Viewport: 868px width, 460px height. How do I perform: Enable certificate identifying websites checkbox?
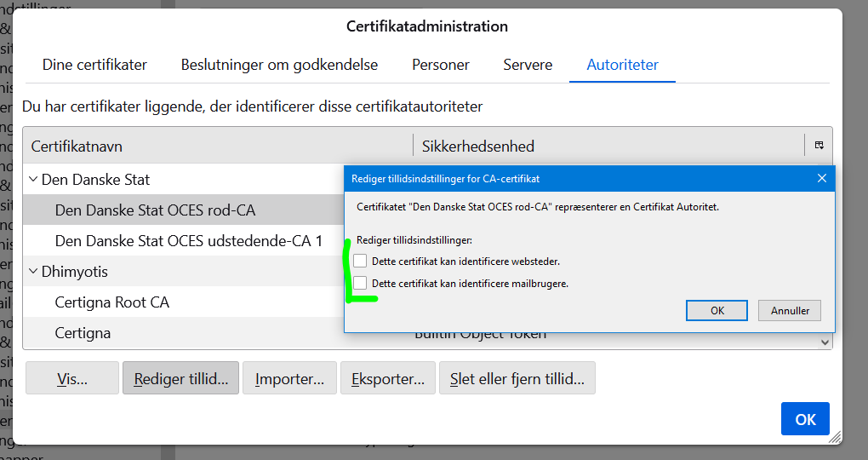(361, 261)
